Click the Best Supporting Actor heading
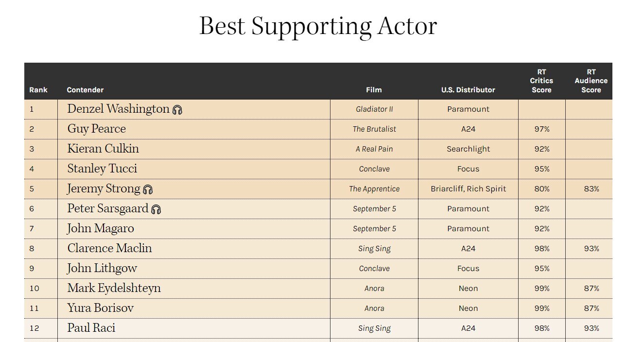644x342 pixels. tap(318, 26)
